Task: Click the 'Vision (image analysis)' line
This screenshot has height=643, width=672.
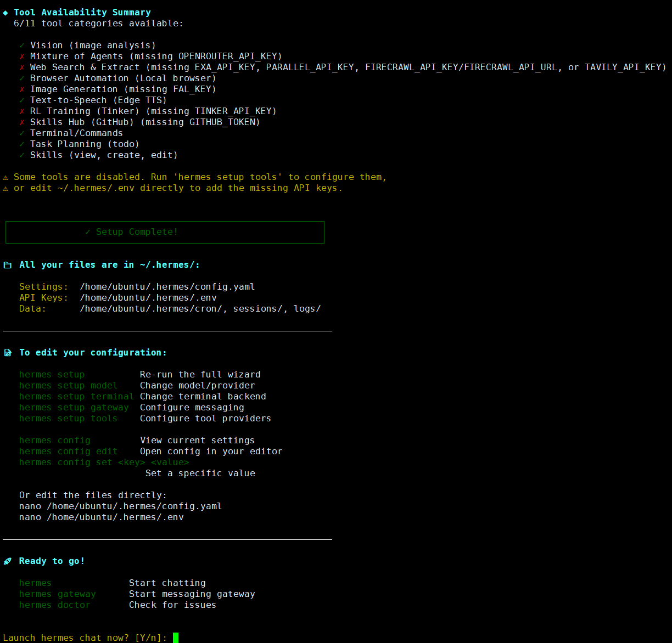Action: pyautogui.click(x=93, y=46)
